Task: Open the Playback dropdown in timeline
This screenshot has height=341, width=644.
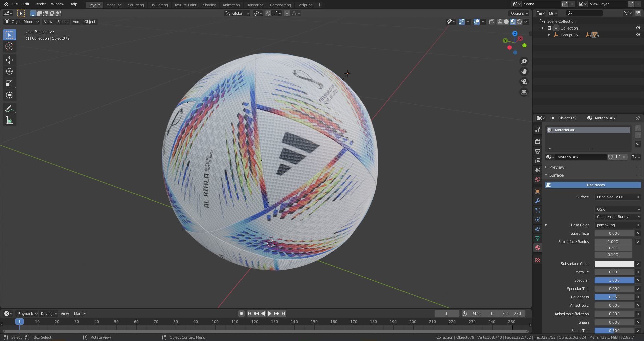Action: tap(27, 314)
